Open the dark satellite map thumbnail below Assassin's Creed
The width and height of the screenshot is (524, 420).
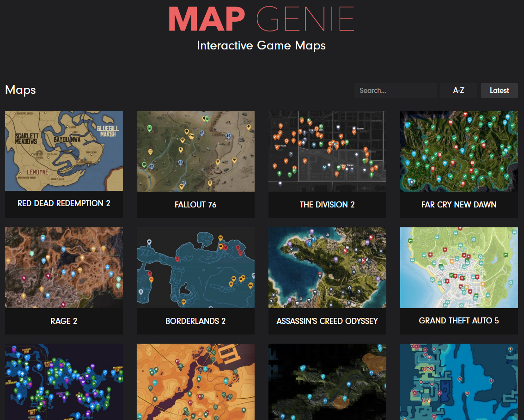click(327, 382)
